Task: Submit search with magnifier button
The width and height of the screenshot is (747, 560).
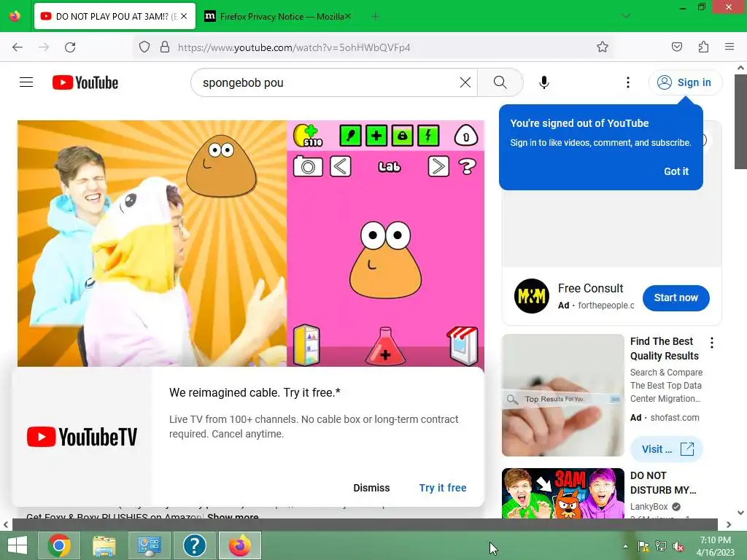Action: point(500,82)
